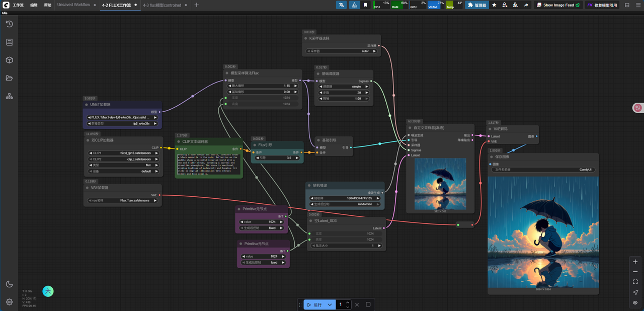Open the node library cube icon
This screenshot has height=311, width=644.
coord(9,60)
